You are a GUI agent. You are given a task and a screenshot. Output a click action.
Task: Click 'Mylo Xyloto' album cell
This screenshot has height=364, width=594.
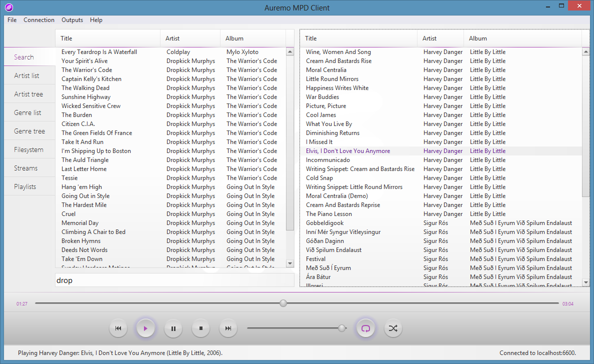coord(242,52)
